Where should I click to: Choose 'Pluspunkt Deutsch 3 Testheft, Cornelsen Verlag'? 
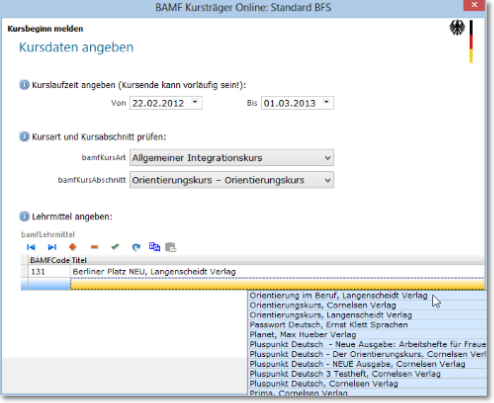[x=367, y=374]
